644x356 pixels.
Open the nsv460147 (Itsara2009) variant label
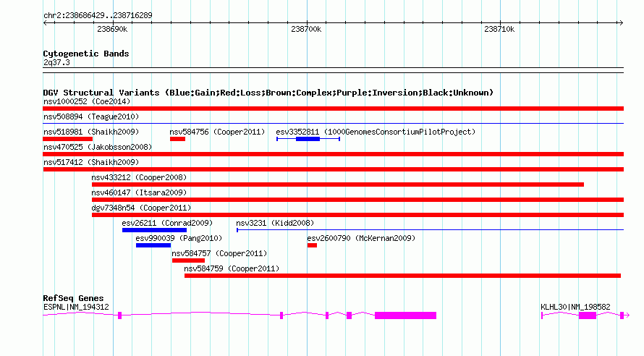pos(139,192)
